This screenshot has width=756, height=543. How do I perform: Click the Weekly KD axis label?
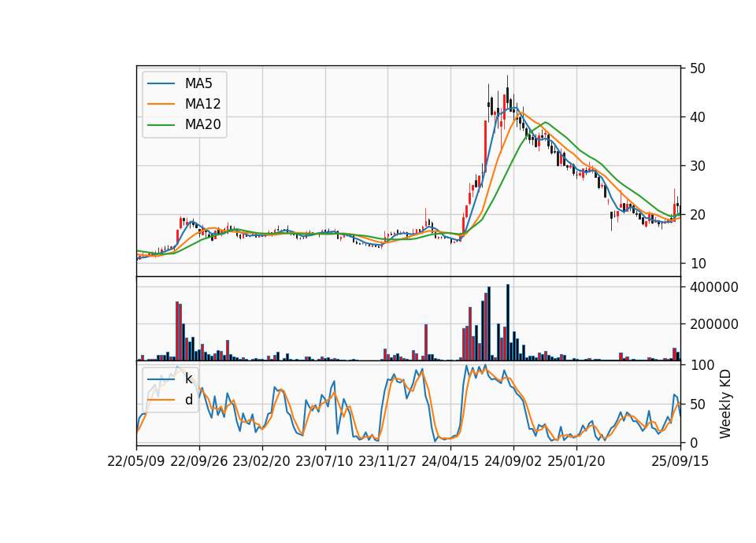725,404
